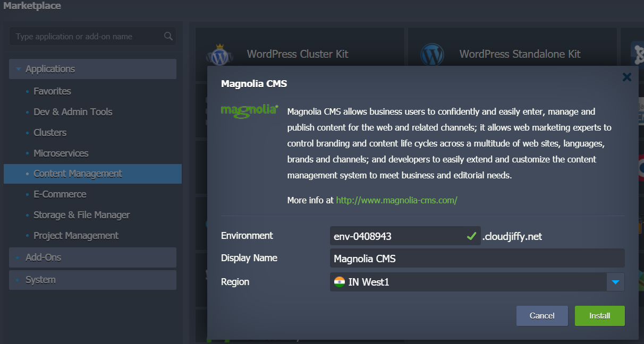Click the India flag in Region field
644x344 pixels.
tap(339, 282)
